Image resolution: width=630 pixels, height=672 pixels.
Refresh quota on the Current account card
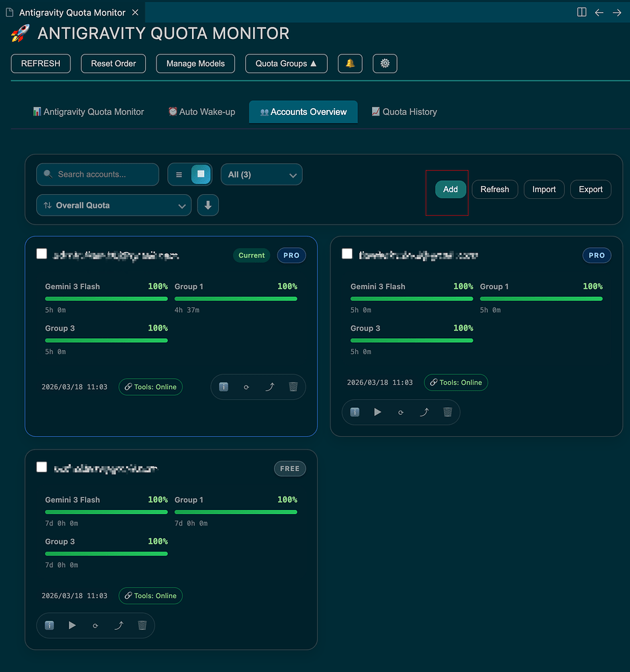pyautogui.click(x=246, y=387)
